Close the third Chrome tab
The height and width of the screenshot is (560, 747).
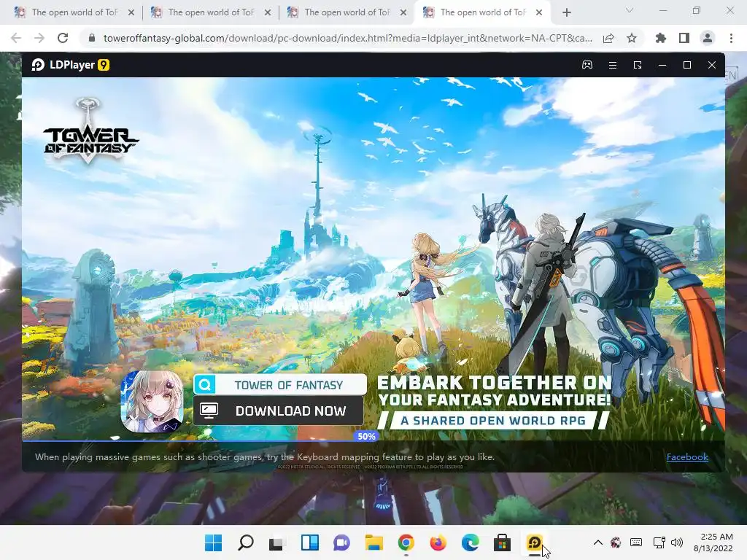[403, 12]
